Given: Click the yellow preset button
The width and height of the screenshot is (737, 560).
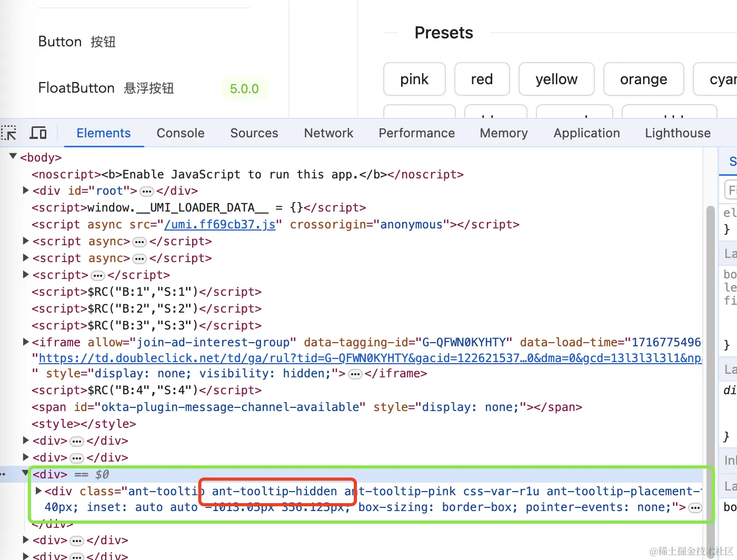Looking at the screenshot, I should click(556, 79).
